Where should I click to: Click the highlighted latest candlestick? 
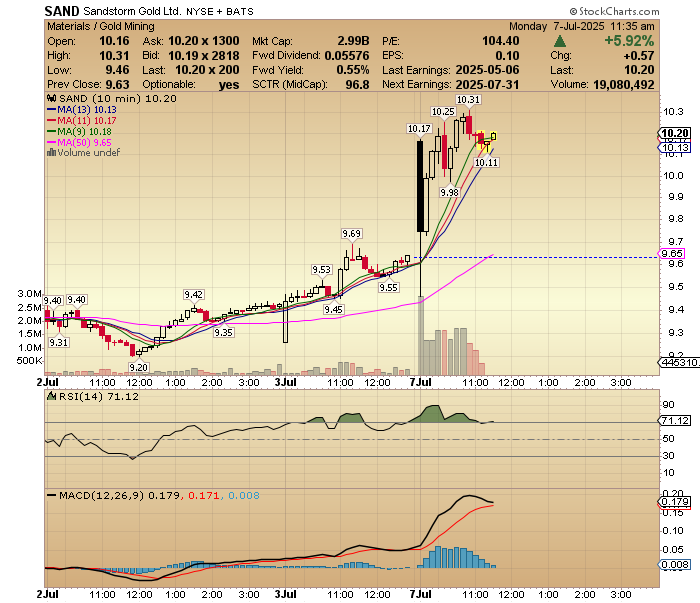pos(493,136)
